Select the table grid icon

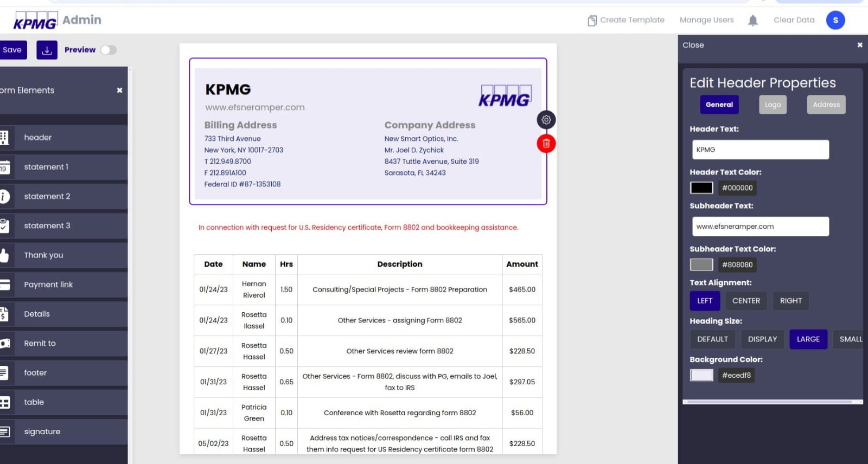5,402
